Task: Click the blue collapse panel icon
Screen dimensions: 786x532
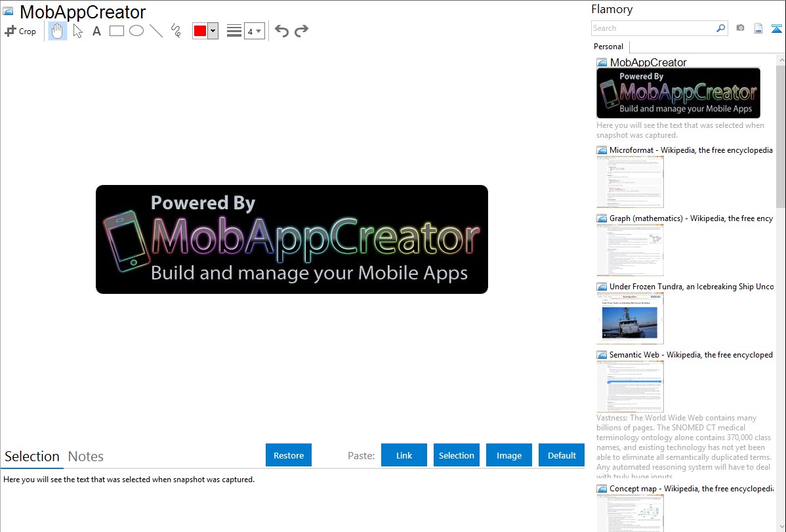Action: point(776,28)
